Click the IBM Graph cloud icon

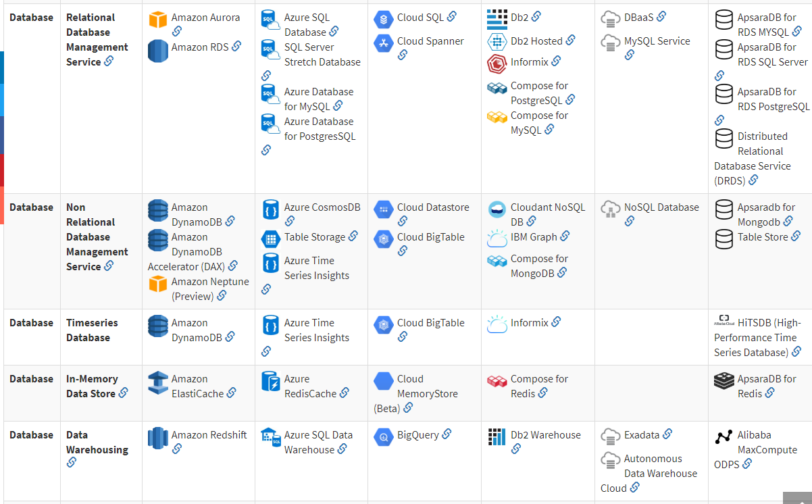pos(497,238)
